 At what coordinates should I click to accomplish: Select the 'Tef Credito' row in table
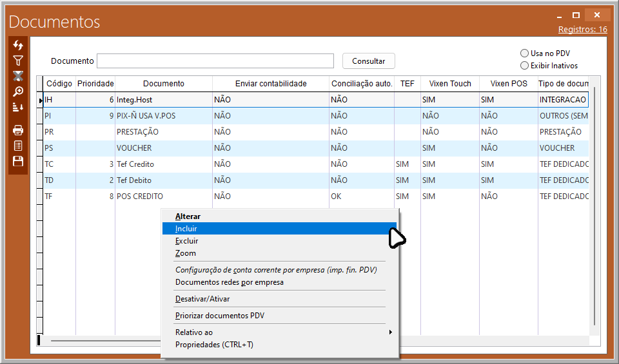click(x=135, y=164)
